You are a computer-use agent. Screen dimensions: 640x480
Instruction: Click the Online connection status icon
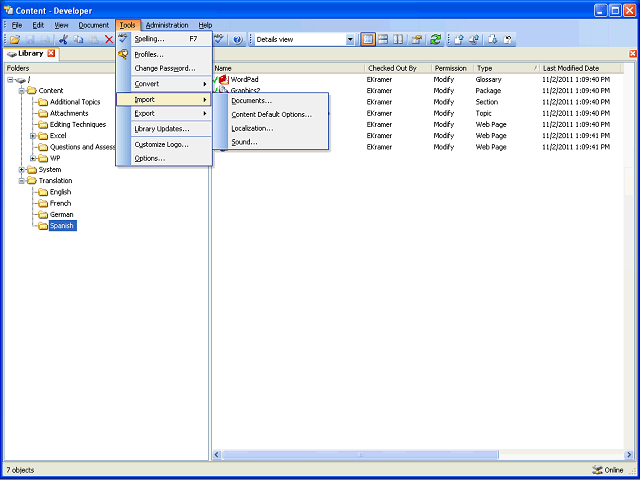point(597,470)
